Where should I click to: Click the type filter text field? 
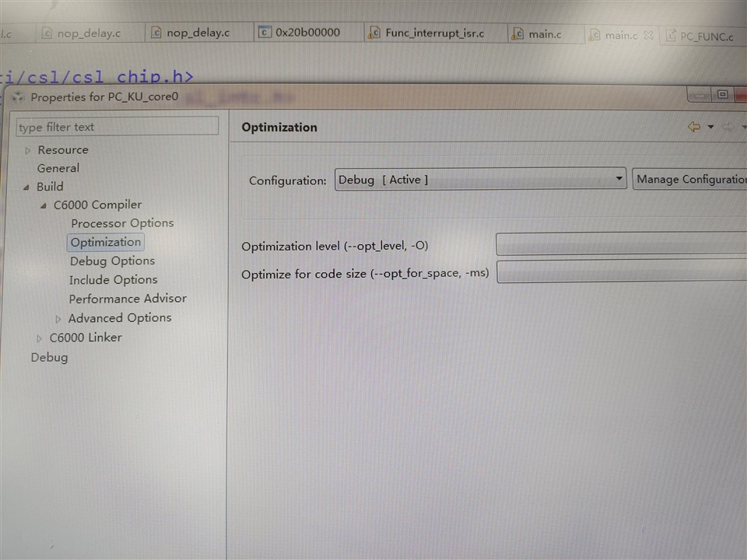point(117,127)
